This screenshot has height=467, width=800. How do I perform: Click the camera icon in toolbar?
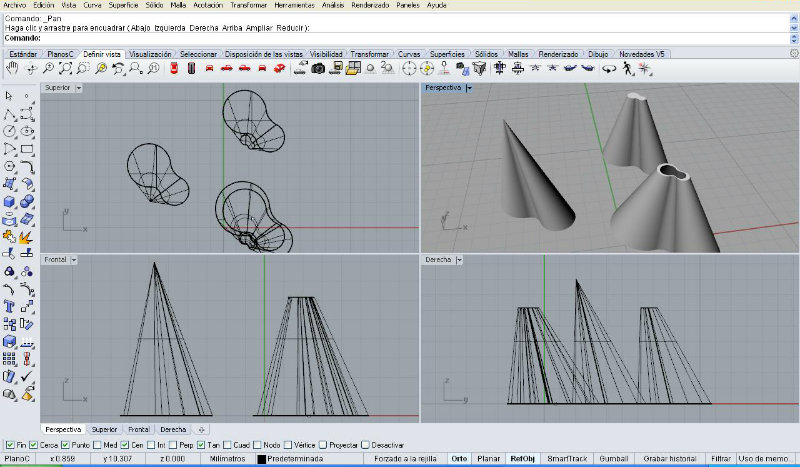pos(318,68)
